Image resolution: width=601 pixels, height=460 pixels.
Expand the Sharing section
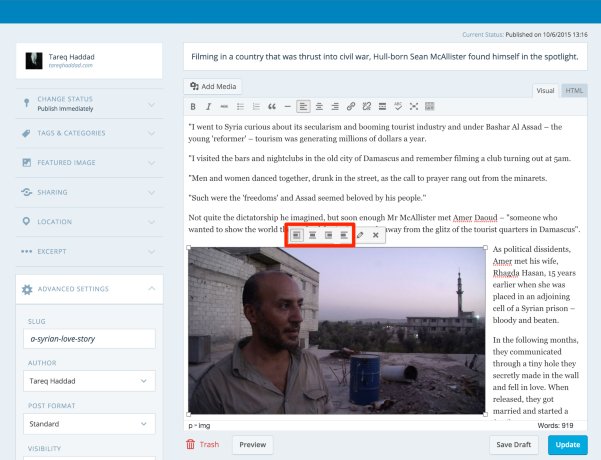(89, 192)
